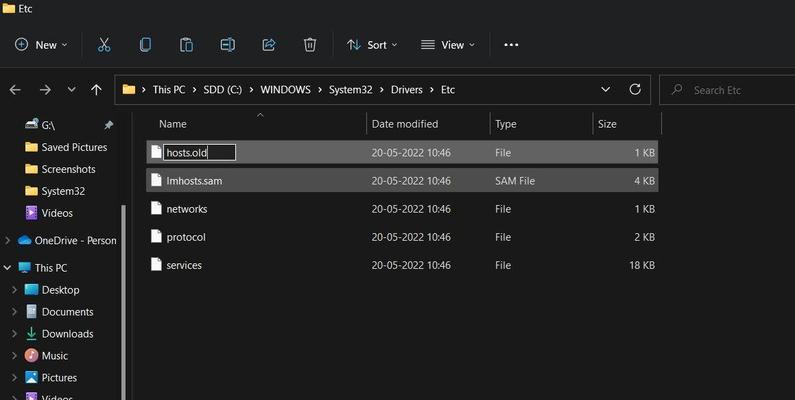Expand the Documents tree node
The width and height of the screenshot is (795, 400).
tap(14, 312)
